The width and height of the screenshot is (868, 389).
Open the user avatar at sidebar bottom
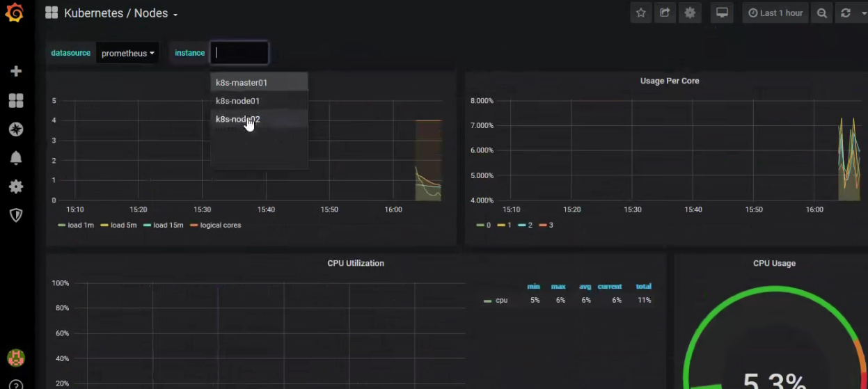(16, 358)
